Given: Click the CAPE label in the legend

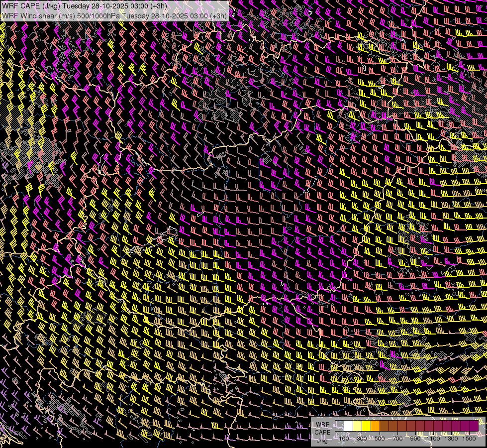Looking at the screenshot, I should click(323, 432).
